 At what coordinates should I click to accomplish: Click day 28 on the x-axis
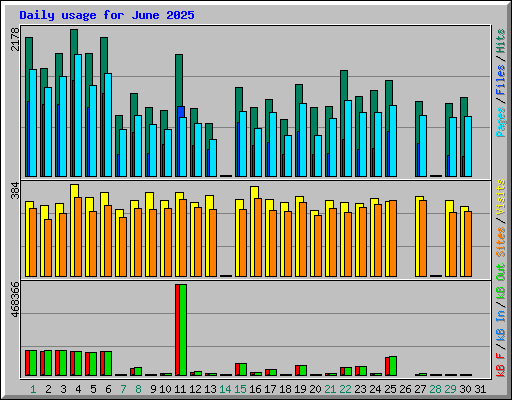[435, 389]
